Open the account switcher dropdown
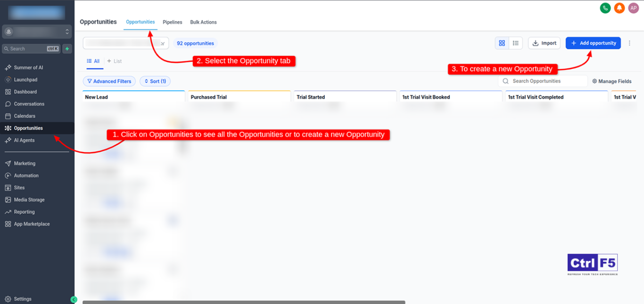Viewport: 644px width, 304px height. pos(37,32)
